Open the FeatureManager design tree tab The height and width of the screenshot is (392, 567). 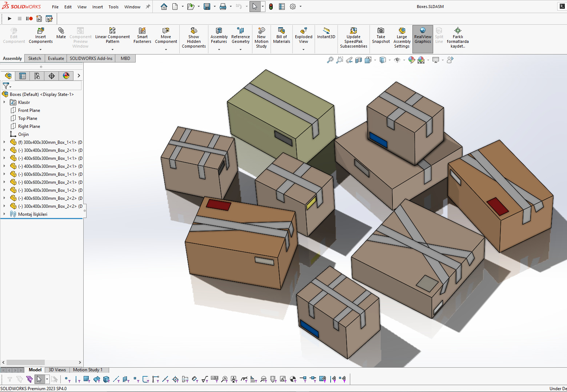click(x=8, y=76)
